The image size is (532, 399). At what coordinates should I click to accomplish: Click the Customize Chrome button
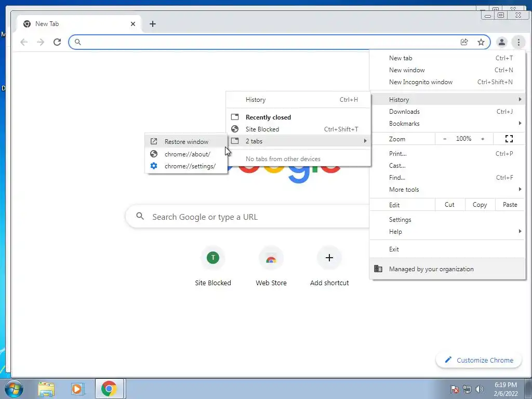click(478, 360)
